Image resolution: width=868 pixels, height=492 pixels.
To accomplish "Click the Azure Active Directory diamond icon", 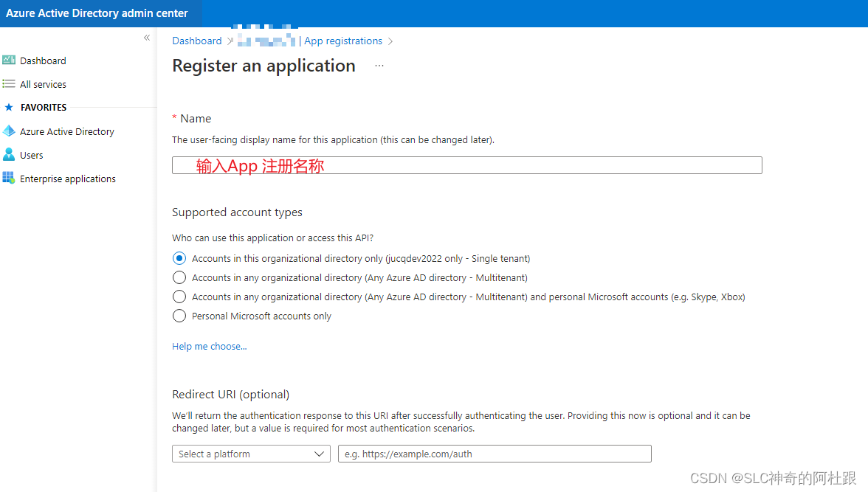I will pyautogui.click(x=9, y=131).
